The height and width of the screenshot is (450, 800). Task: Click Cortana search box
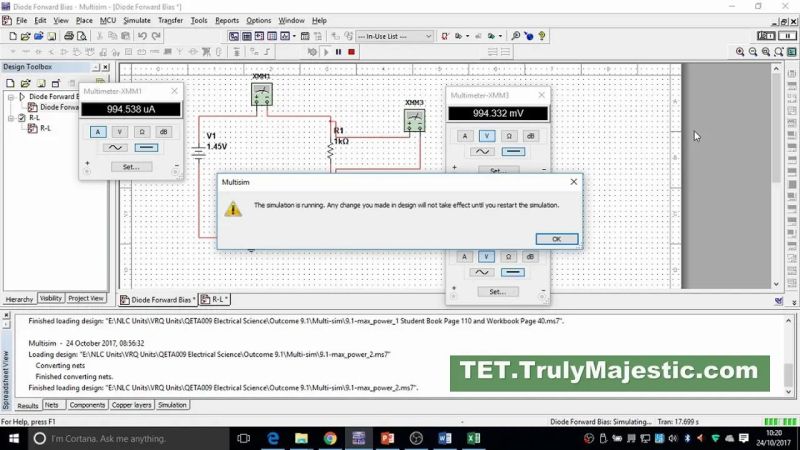129,438
